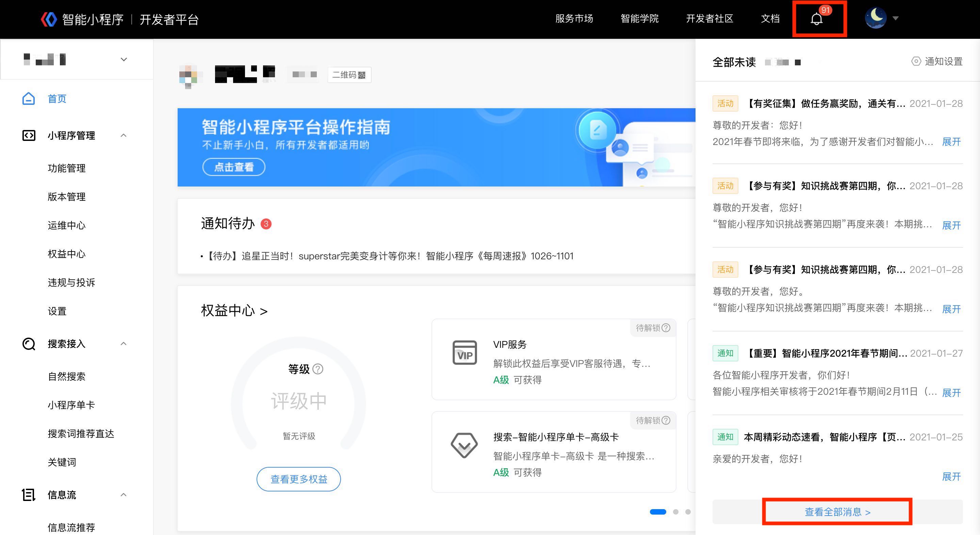980x535 pixels.
Task: Collapse the 信息流 section
Action: (x=123, y=495)
